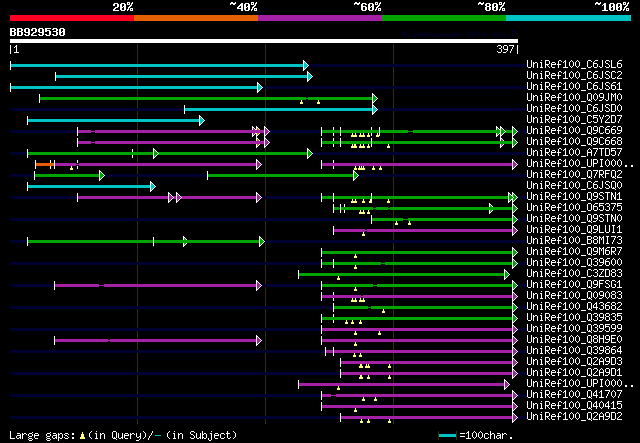
Task: Open the UniRef100_Q9STN0 entry
Action: pyautogui.click(x=574, y=218)
